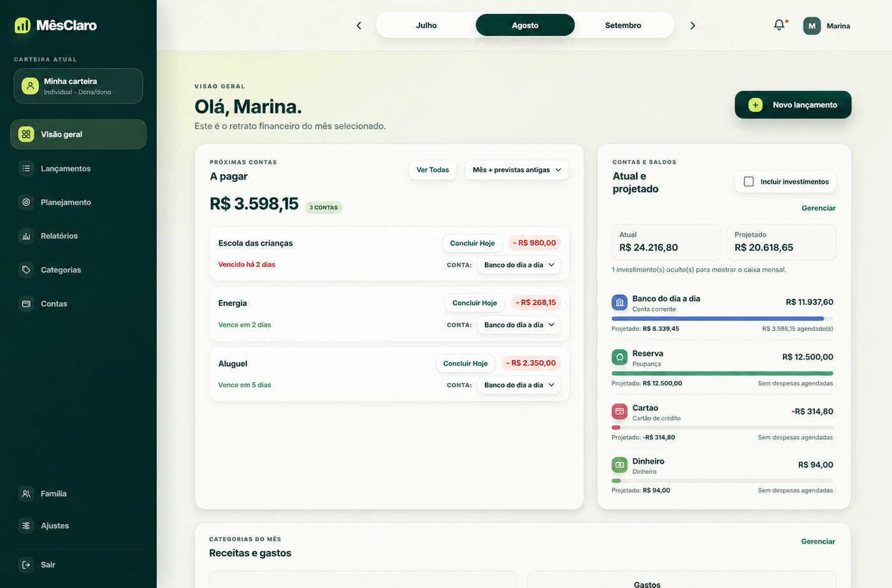The height and width of the screenshot is (588, 892).
Task: Click Sair in the sidebar
Action: (x=78, y=564)
